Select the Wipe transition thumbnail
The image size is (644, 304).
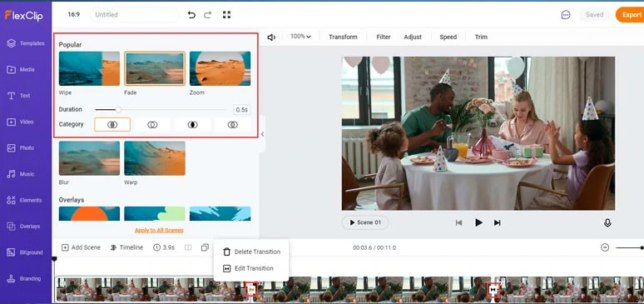(89, 68)
